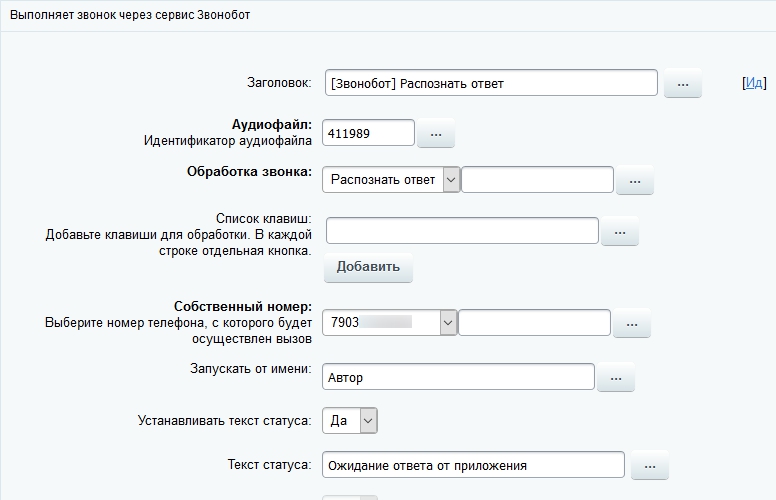776x500 pixels.
Task: Click ellipsis button beside Собственный номер field
Action: (x=631, y=324)
